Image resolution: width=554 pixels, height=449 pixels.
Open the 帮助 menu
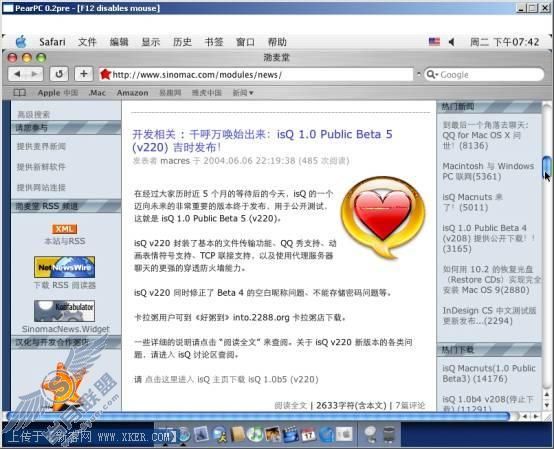pos(277,42)
